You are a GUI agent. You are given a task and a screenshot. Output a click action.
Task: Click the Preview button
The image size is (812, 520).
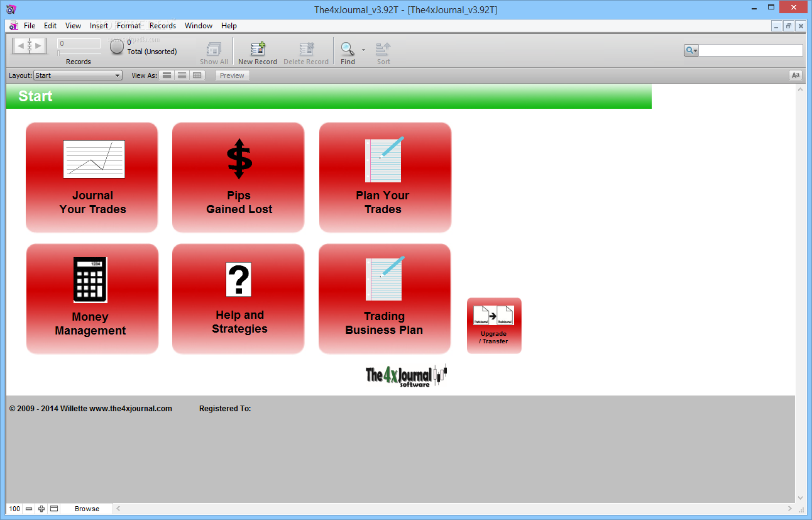pyautogui.click(x=232, y=75)
